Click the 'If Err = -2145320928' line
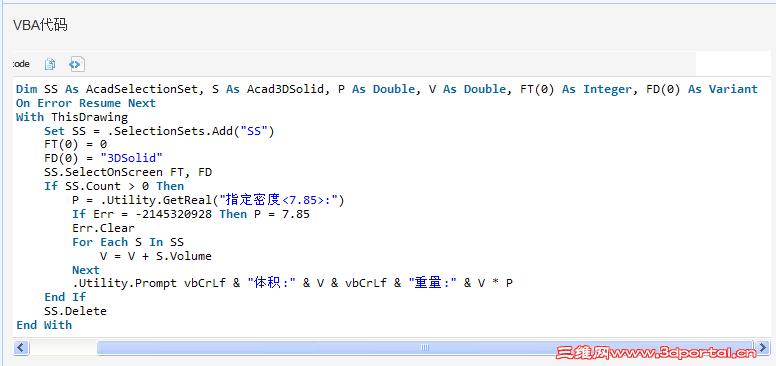Viewport: 776px width, 366px height. (191, 214)
